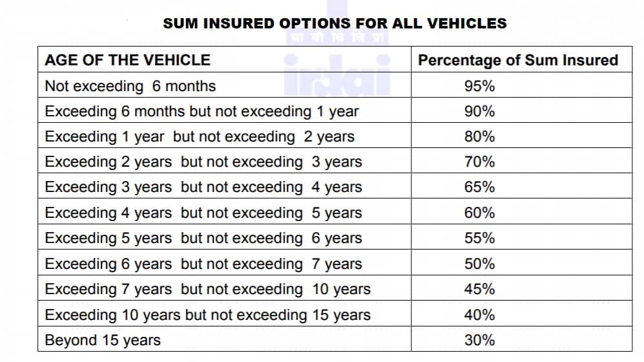Click the 80% percentage value
Screen dimensions: 644x362
[x=479, y=136]
